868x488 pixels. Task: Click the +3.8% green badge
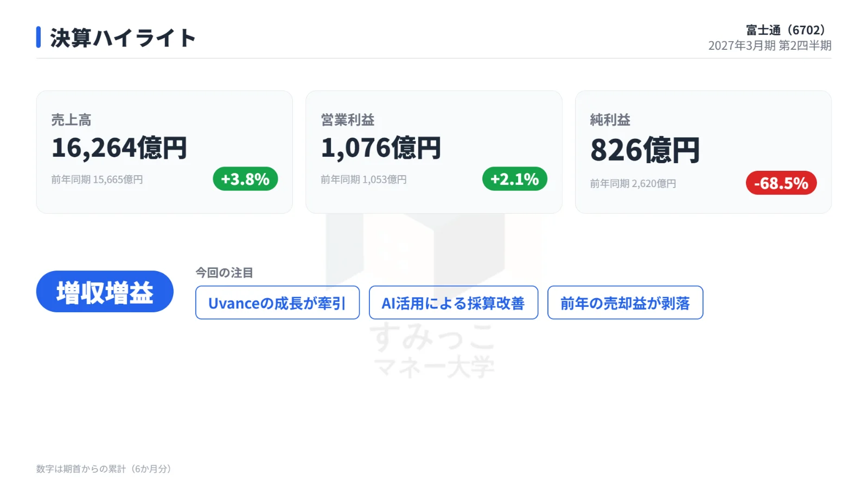(245, 179)
